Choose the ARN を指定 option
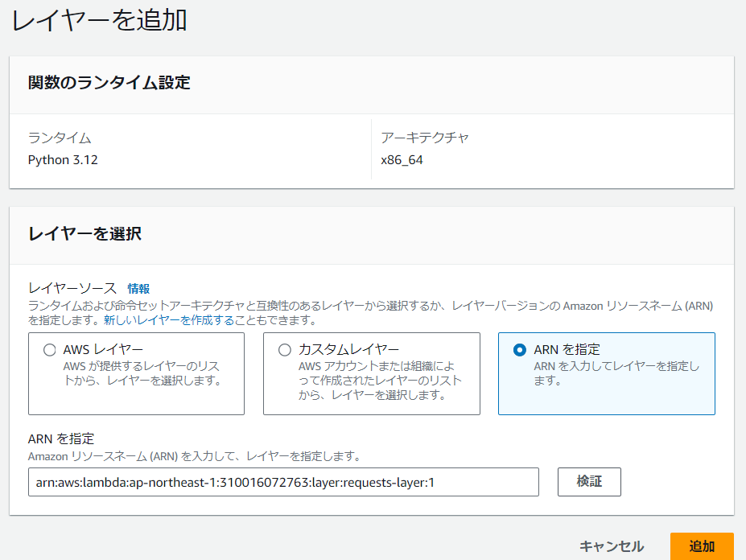The image size is (746, 560). tap(517, 348)
